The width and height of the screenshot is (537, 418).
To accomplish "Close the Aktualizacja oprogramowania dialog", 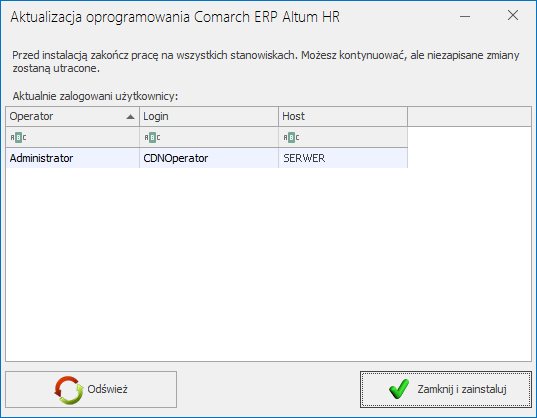I will (x=513, y=15).
